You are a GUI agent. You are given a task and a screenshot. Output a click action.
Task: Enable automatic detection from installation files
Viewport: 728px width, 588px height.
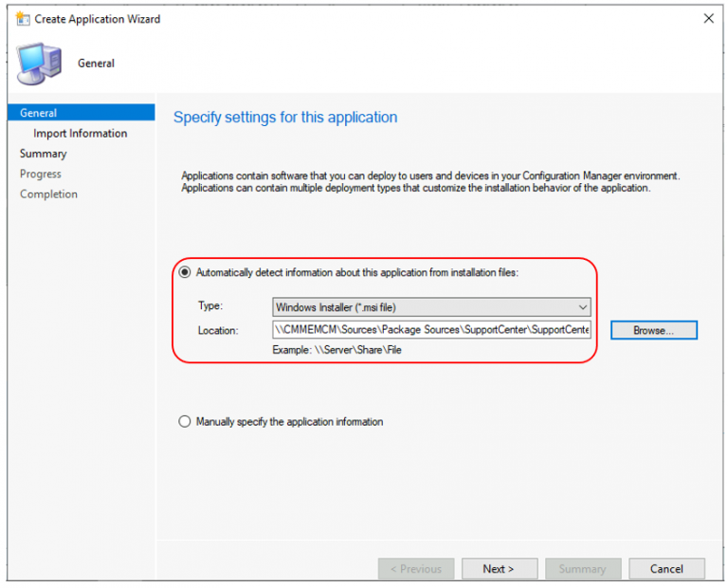point(185,272)
